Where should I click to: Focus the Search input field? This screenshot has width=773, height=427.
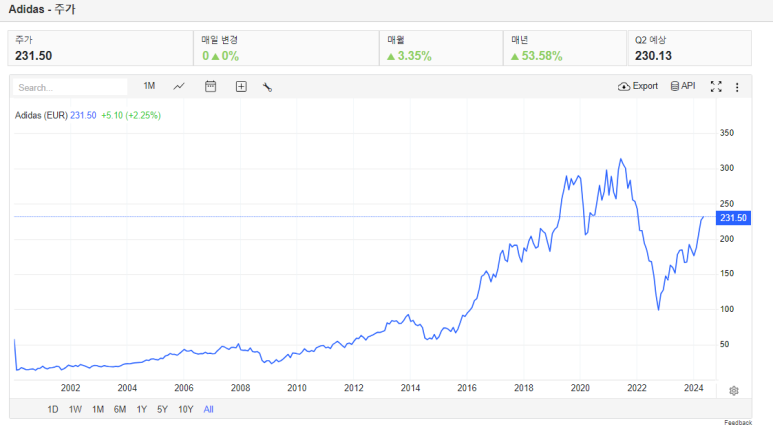coord(70,87)
